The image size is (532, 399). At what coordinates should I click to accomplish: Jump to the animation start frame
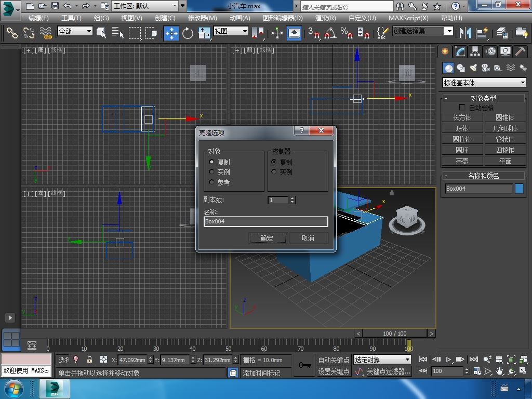click(423, 360)
